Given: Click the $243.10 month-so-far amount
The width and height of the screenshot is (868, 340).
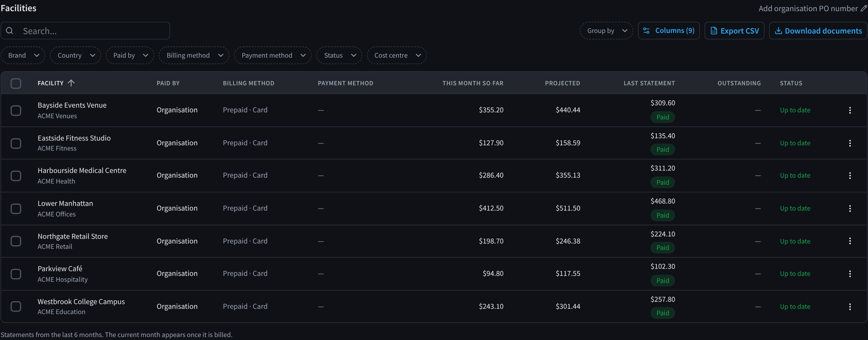Looking at the screenshot, I should (491, 306).
